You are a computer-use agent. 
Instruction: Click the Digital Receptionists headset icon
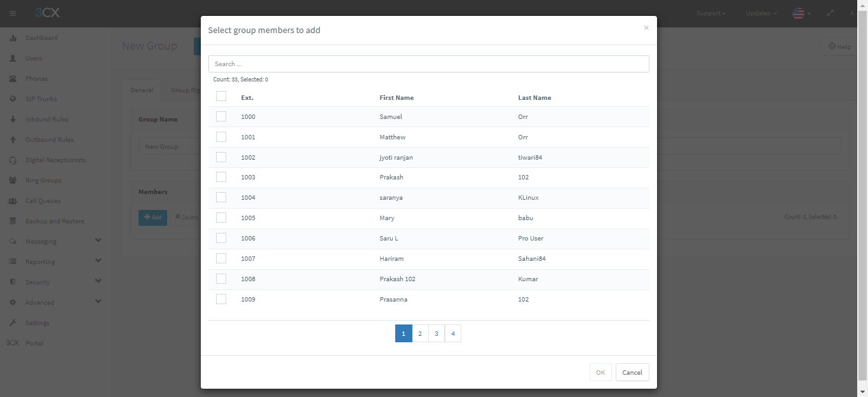tap(13, 160)
